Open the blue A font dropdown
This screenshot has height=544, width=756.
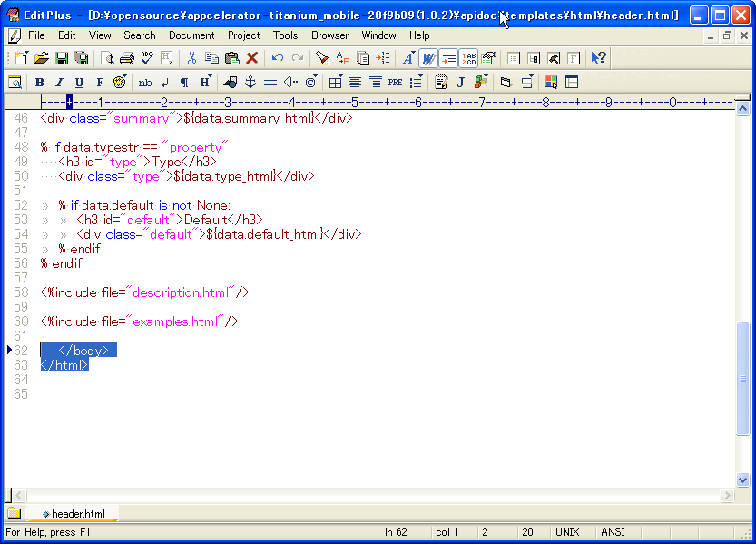point(408,58)
